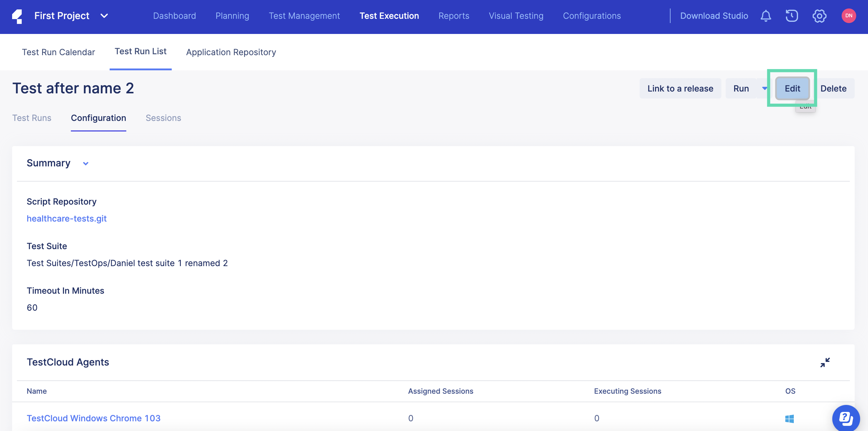Switch to the Test Runs tab

(x=32, y=118)
